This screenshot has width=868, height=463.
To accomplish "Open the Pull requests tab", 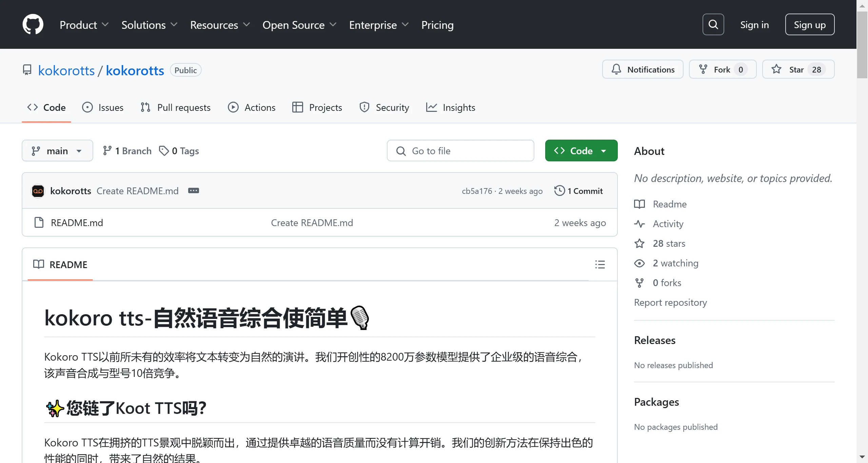I will point(176,107).
